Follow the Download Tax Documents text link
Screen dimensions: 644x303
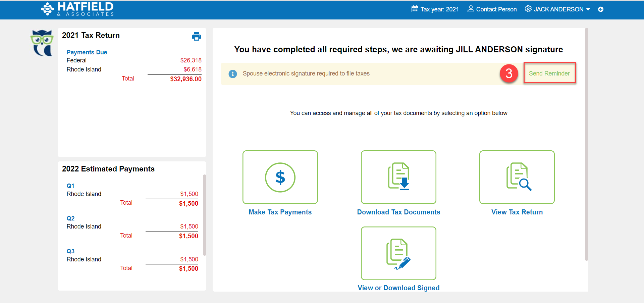point(398,212)
